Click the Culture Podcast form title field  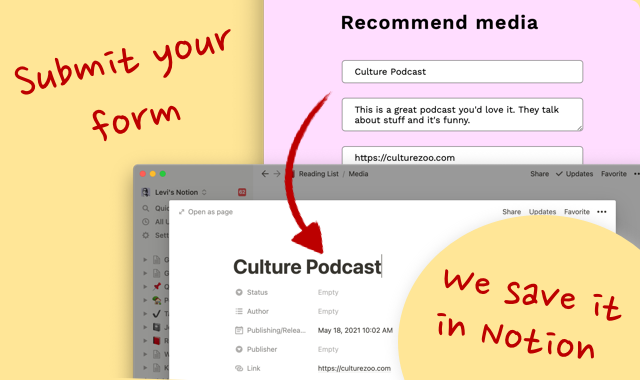tap(462, 72)
